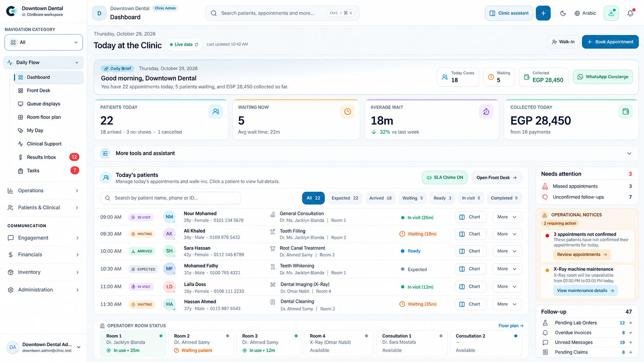Click the global search patients field

282,13
